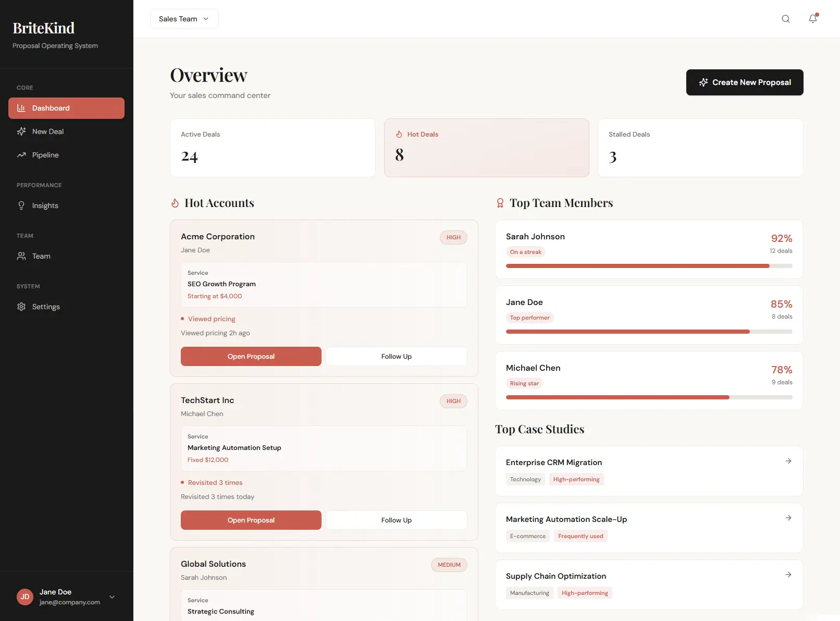Open Proposal for Acme Corporation
This screenshot has width=840, height=621.
251,357
